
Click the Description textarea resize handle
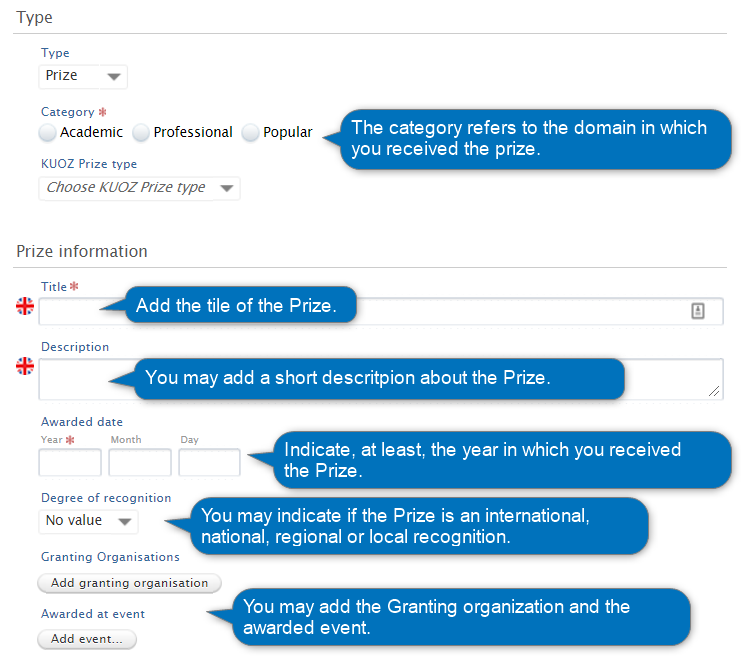[x=714, y=391]
